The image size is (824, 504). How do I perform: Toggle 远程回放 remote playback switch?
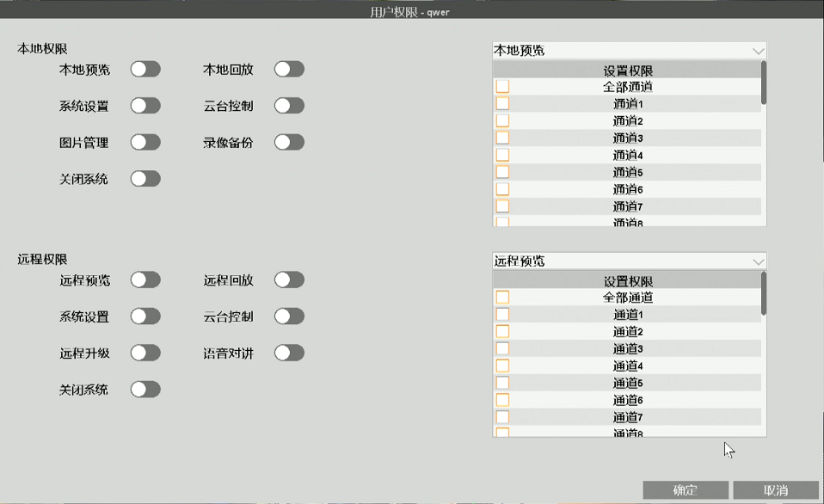[289, 280]
